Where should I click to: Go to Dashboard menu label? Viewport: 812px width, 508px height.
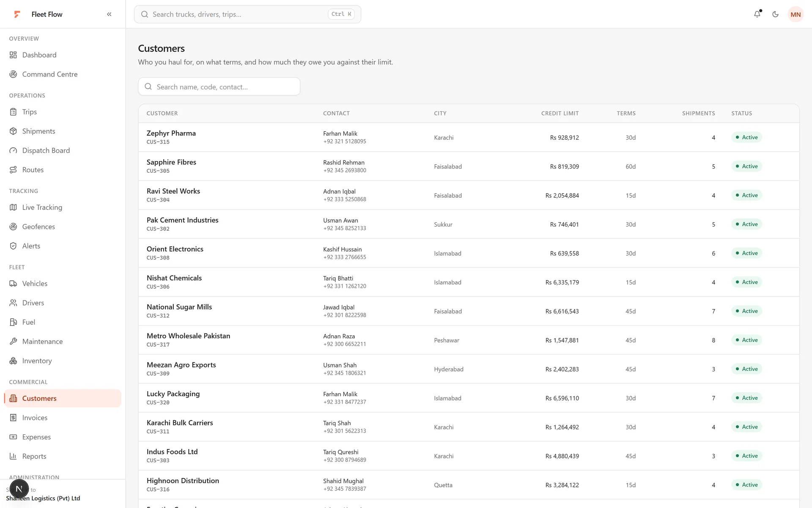39,55
